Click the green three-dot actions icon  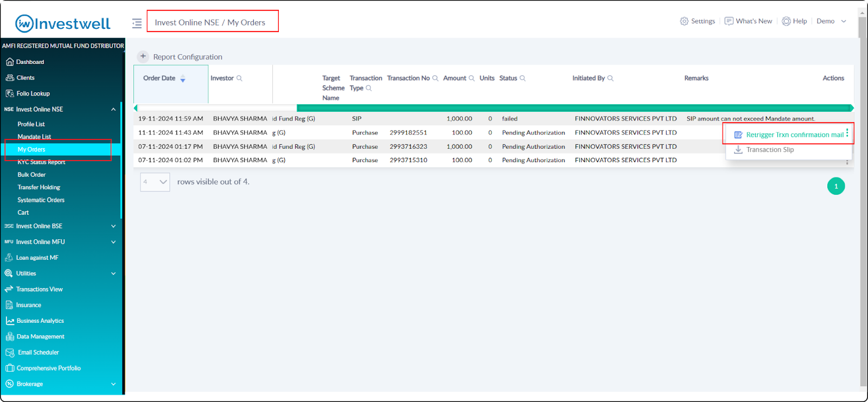pos(847,133)
